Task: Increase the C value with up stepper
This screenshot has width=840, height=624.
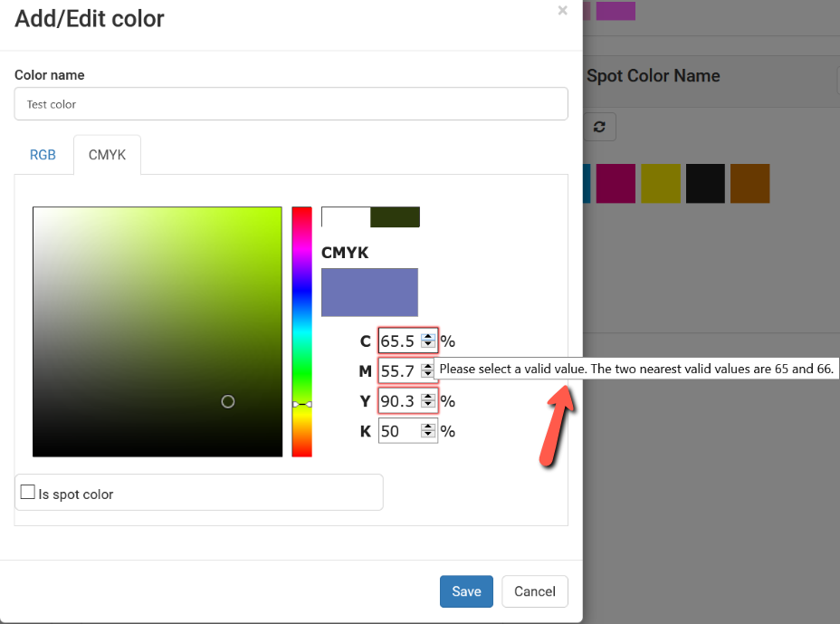Action: tap(427, 337)
